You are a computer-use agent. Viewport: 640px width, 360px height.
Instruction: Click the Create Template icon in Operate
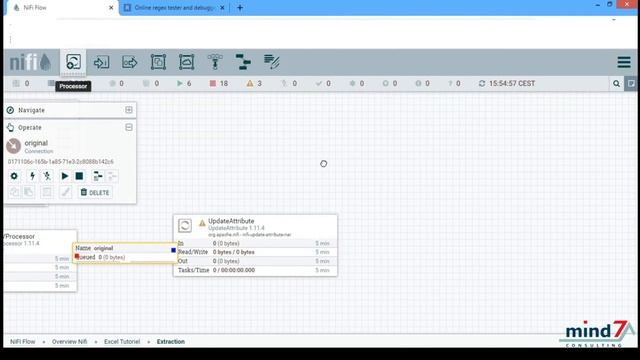pyautogui.click(x=98, y=176)
